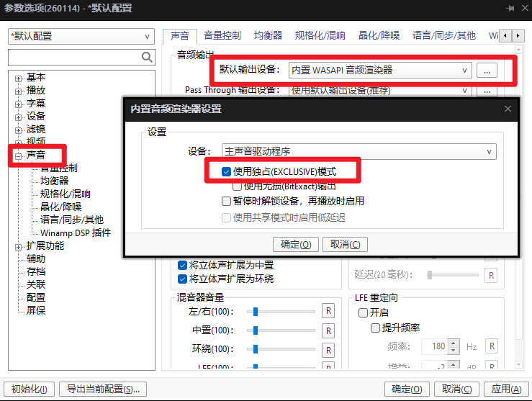This screenshot has height=401, width=532.
Task: Expand the 设备 tree node
Action: tap(18, 118)
